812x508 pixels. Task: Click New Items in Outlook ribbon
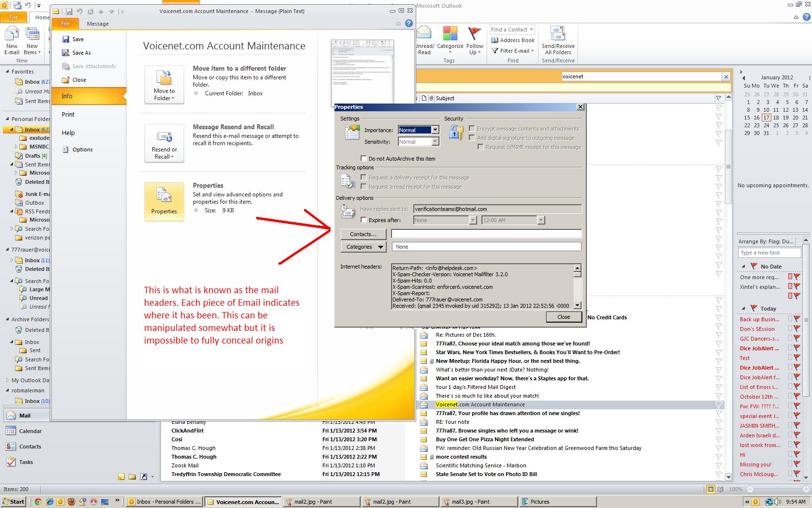pyautogui.click(x=32, y=41)
